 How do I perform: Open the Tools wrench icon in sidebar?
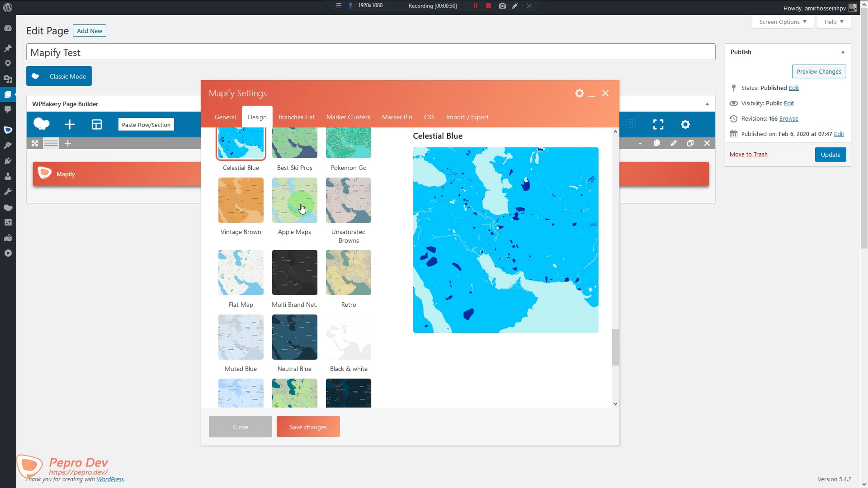(x=8, y=192)
